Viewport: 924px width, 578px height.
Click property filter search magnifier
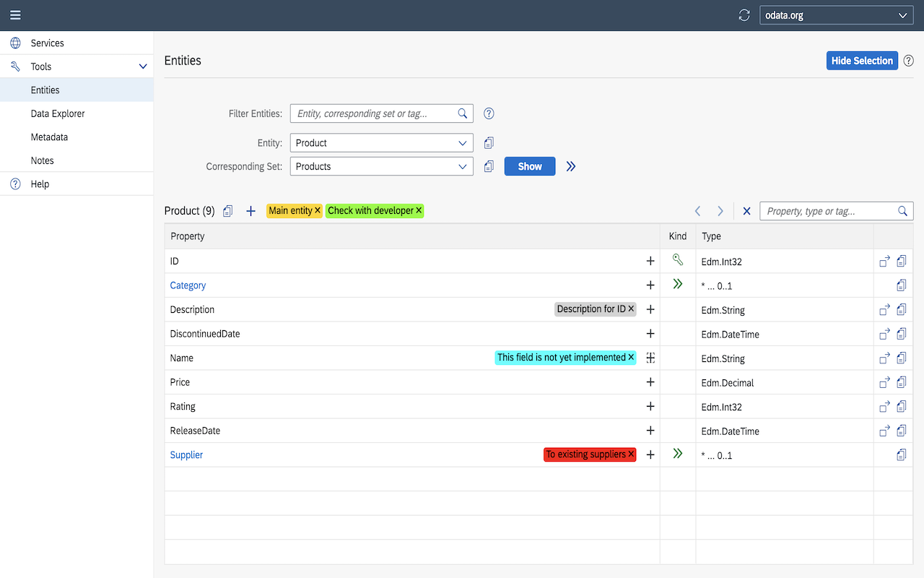902,211
